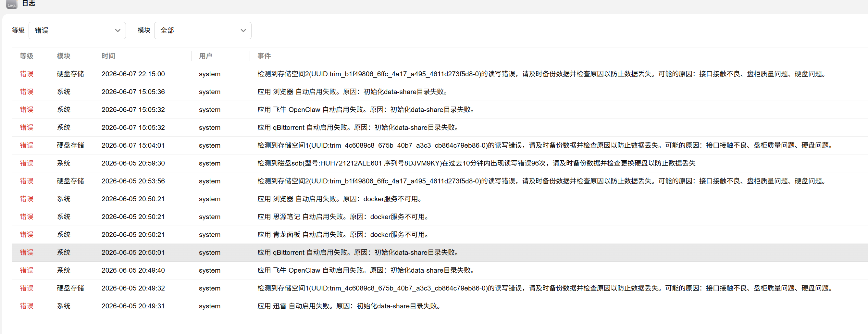Screen dimensions: 868x334
Task: Select the 迅雷 自动启用失败 event
Action: coord(349,306)
